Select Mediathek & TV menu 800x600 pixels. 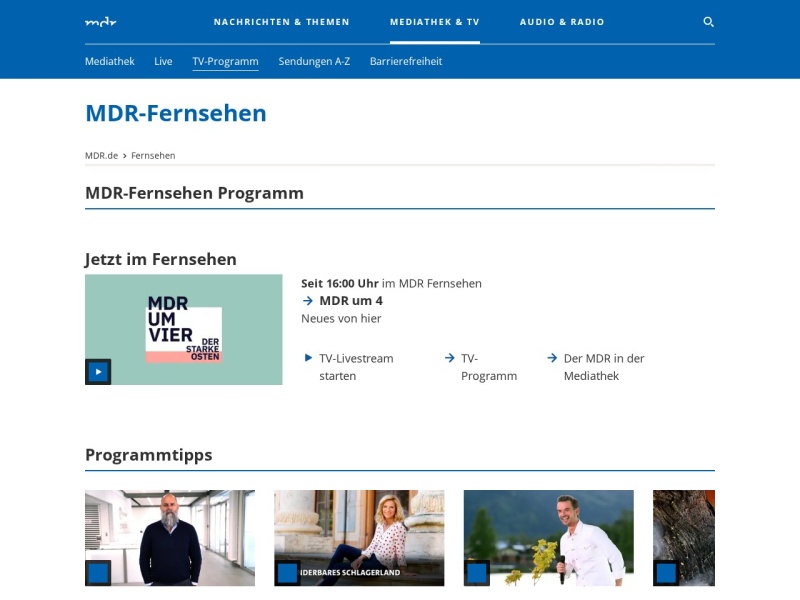[435, 22]
